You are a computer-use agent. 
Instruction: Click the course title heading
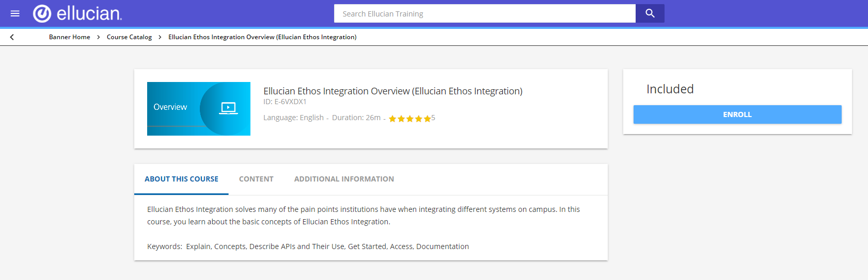393,91
